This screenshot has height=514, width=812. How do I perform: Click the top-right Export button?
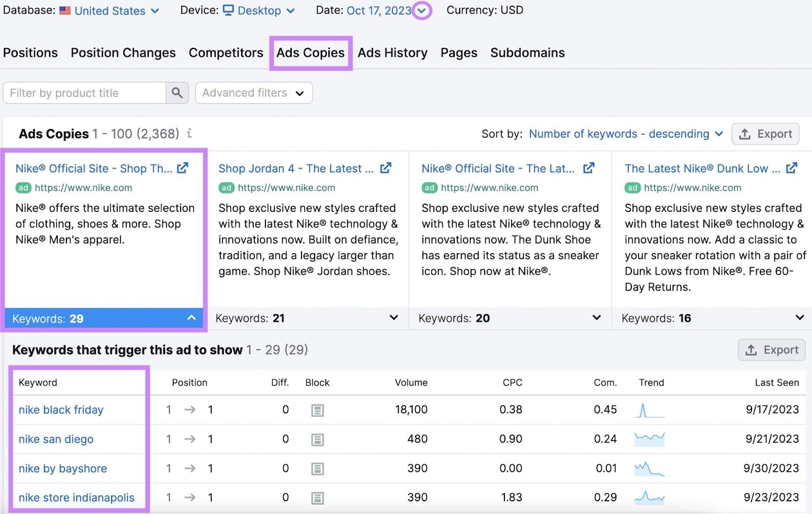tap(765, 134)
